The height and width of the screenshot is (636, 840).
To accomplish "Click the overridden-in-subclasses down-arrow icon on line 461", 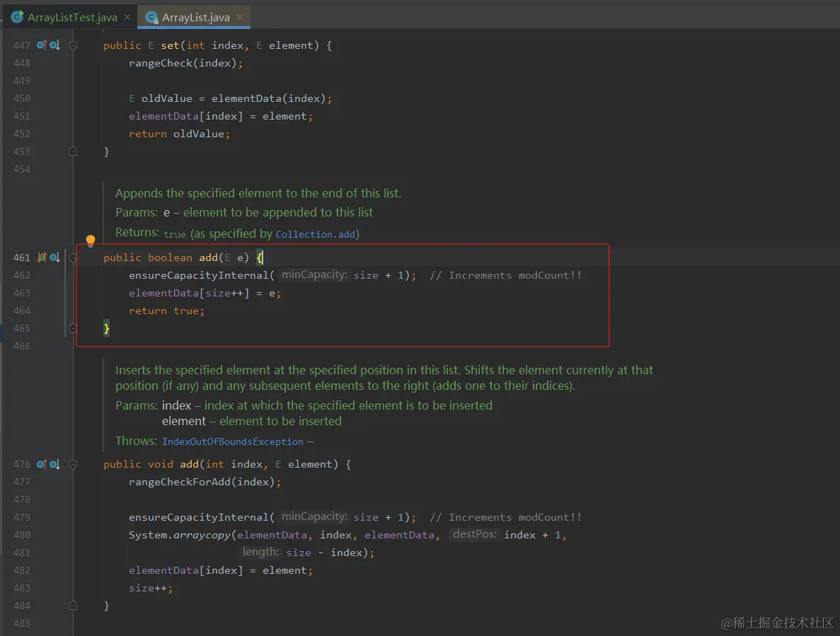I will click(54, 258).
